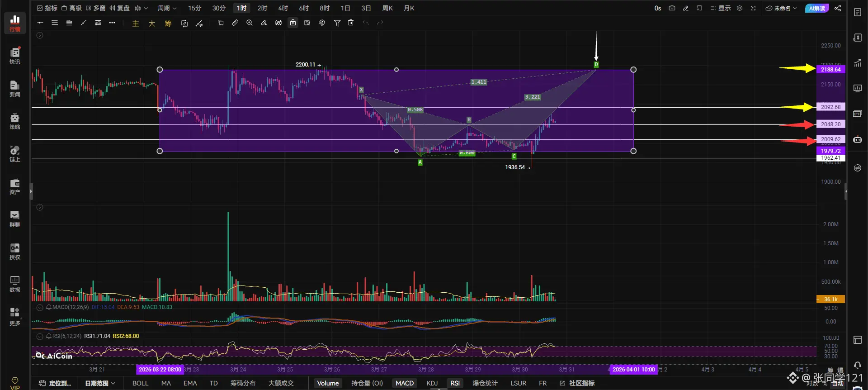Toggle the lock drawings button

[293, 23]
